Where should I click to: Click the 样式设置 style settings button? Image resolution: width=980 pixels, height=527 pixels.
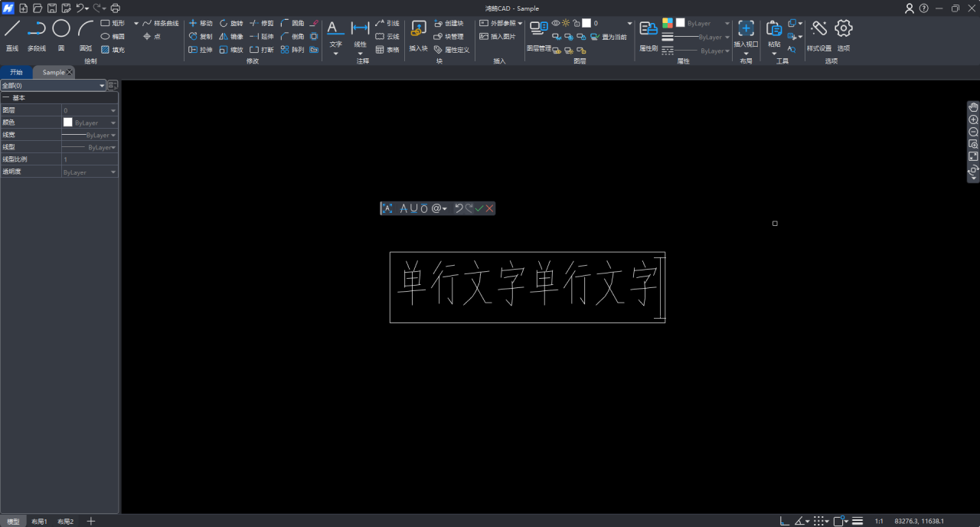point(818,34)
